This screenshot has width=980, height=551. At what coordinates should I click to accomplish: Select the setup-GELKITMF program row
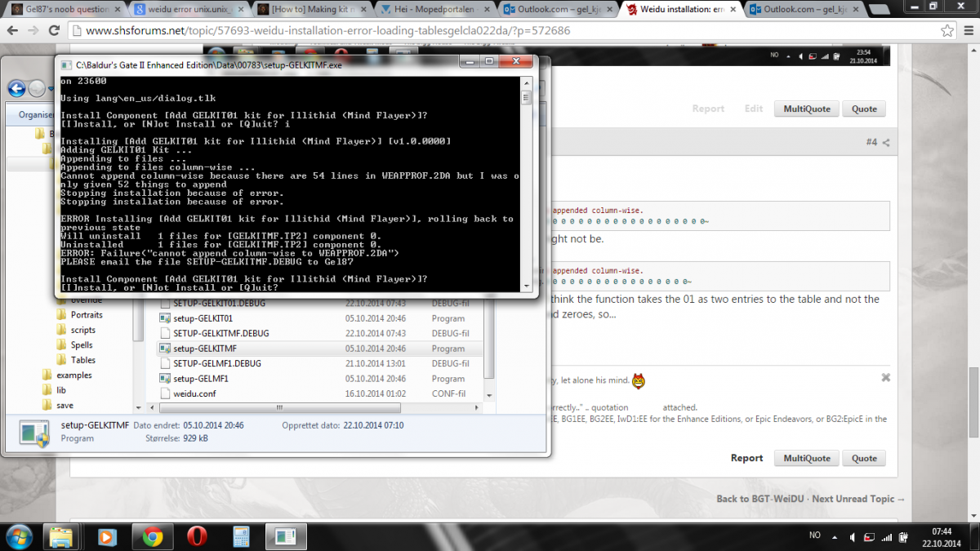pos(320,349)
